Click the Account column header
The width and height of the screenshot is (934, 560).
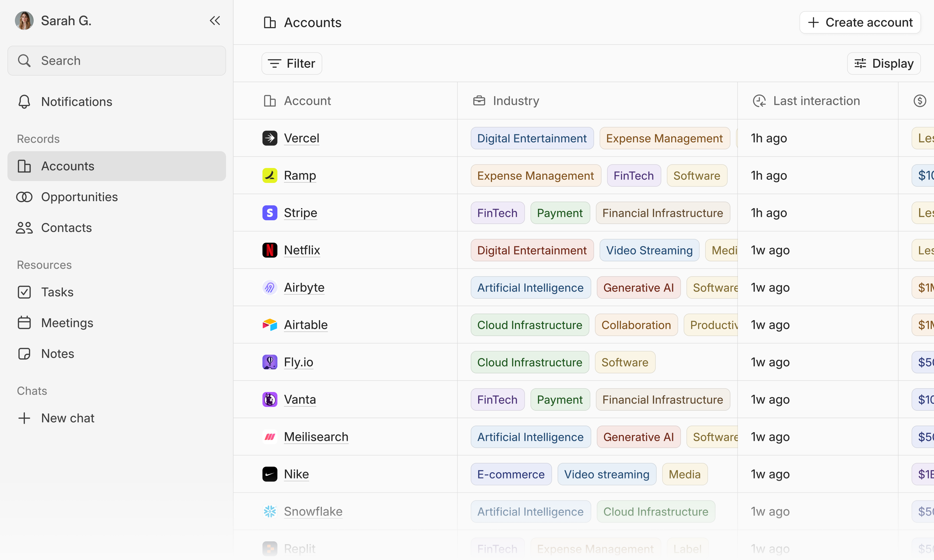(346, 101)
